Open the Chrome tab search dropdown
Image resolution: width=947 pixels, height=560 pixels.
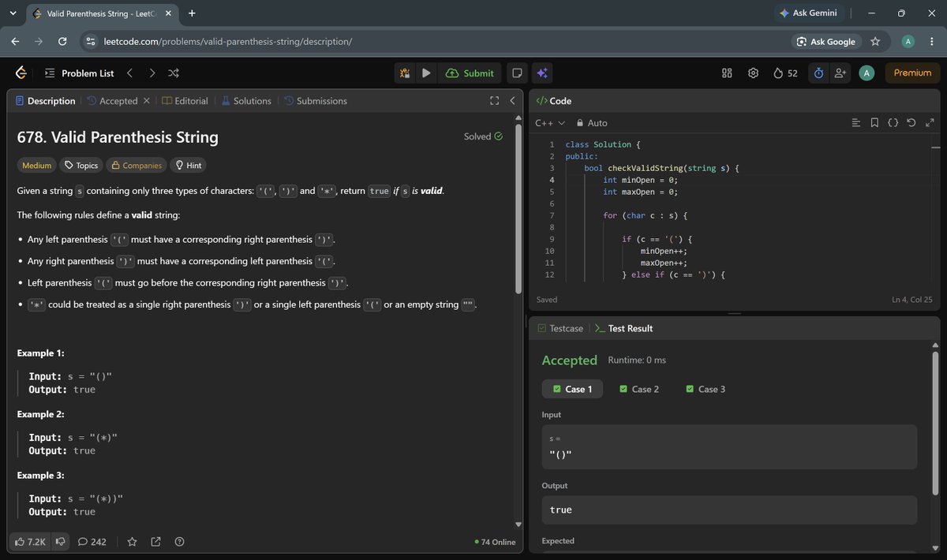tap(13, 13)
